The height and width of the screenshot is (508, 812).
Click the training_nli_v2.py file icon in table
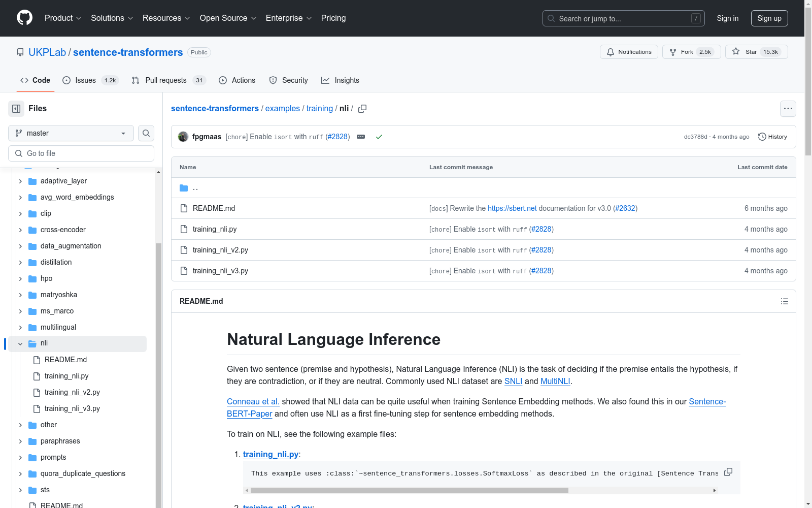pos(184,250)
